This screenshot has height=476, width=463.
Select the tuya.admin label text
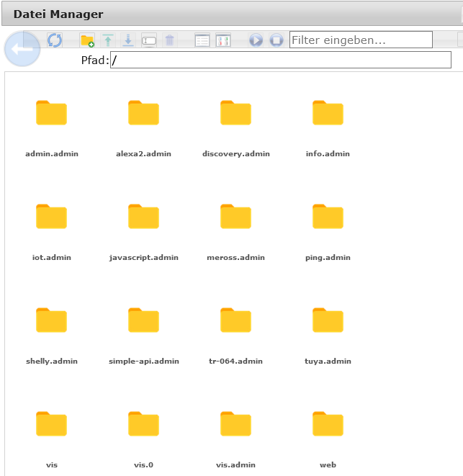tap(328, 362)
